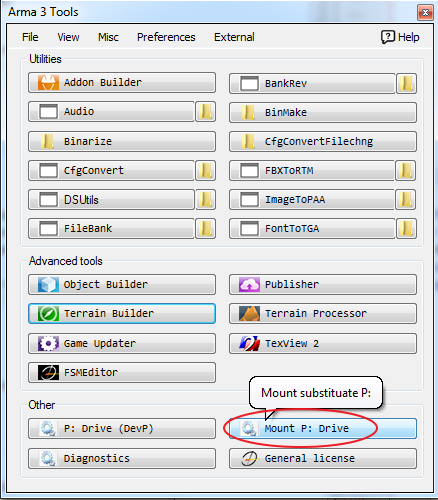Open the File menu
This screenshot has width=438, height=500.
[30, 37]
